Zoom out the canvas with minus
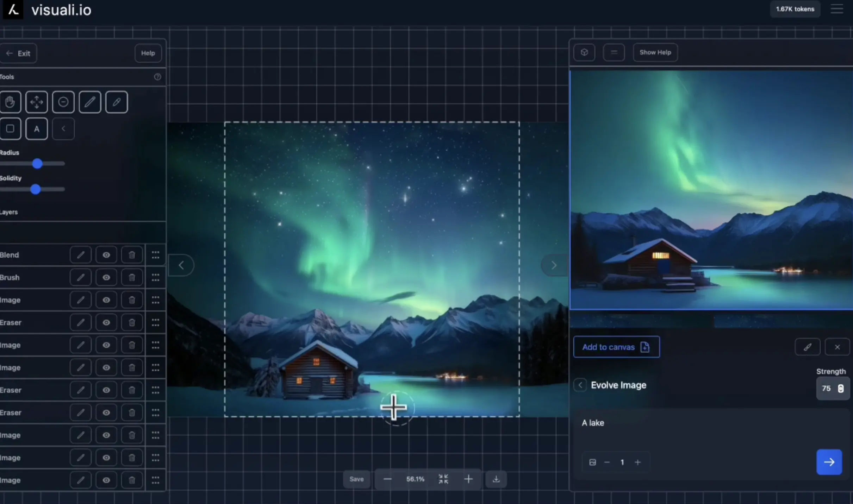The width and height of the screenshot is (853, 504). [387, 479]
